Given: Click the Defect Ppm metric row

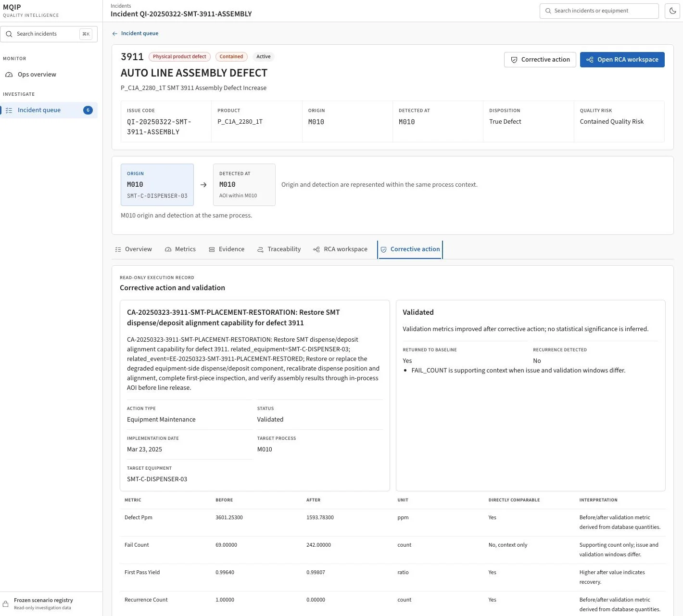Looking at the screenshot, I should pos(392,523).
